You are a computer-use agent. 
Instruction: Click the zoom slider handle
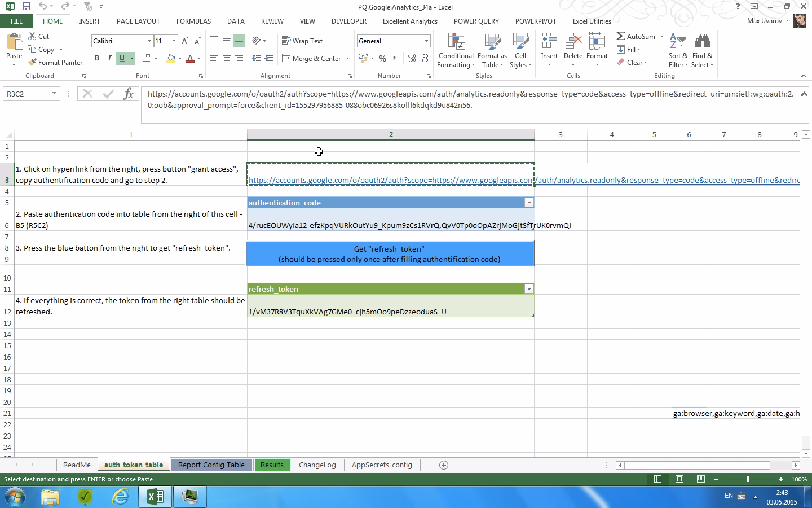(x=748, y=479)
